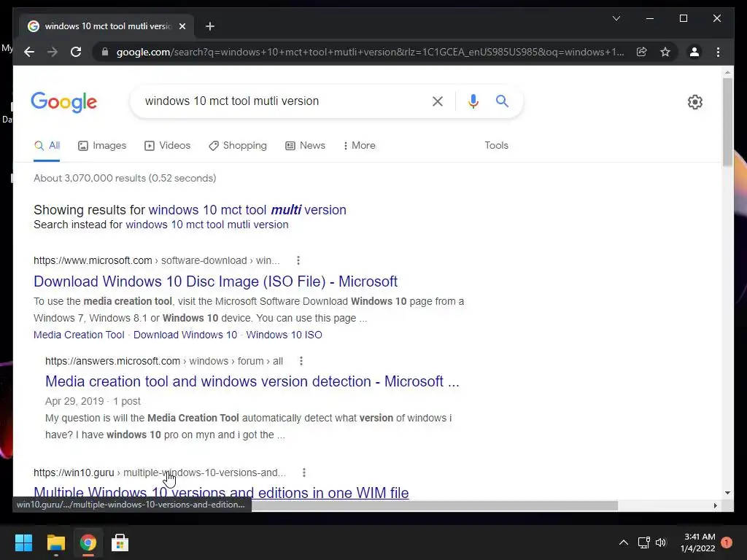Click the forward navigation arrow

(x=53, y=52)
